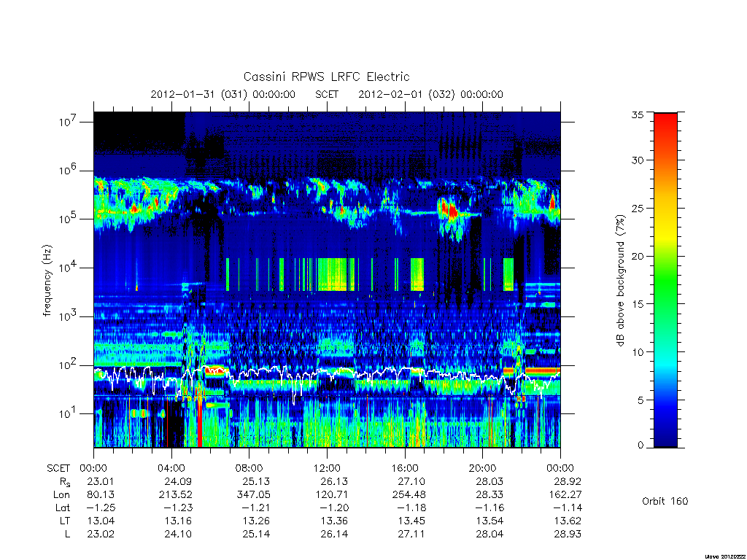The image size is (747, 560).
Task: Select the Rs value '27.10'
Action: coord(411,481)
